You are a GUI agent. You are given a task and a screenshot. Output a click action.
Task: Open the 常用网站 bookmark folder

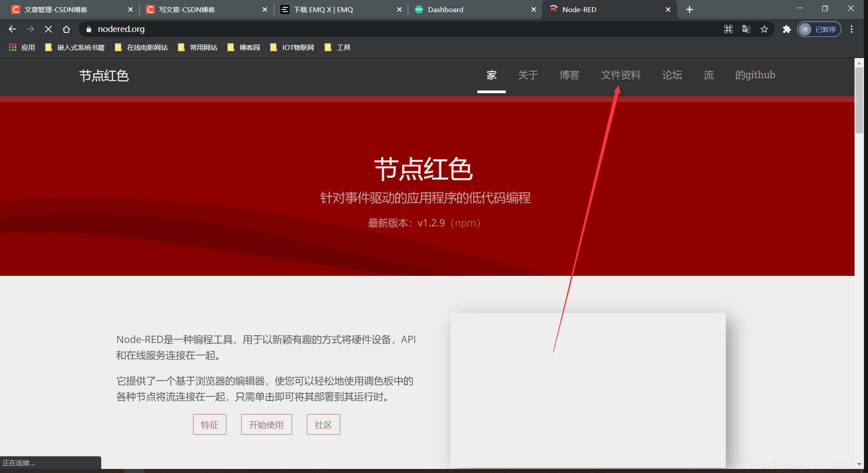click(x=198, y=47)
